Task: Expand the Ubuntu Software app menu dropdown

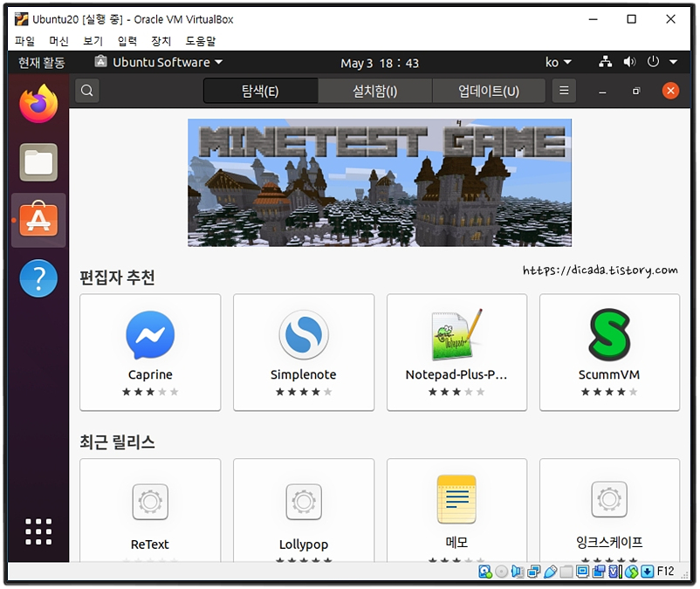Action: pos(160,62)
